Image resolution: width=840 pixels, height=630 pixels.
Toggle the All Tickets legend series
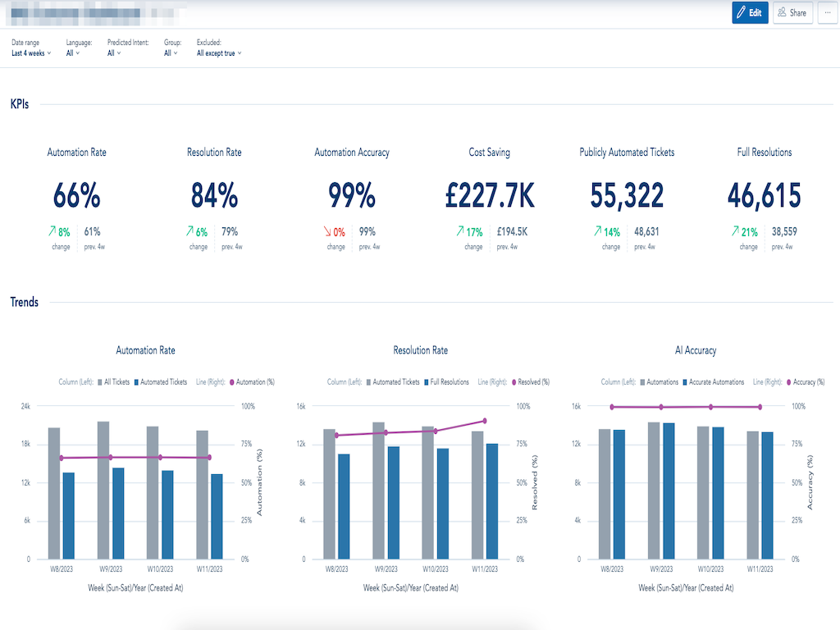click(x=114, y=382)
